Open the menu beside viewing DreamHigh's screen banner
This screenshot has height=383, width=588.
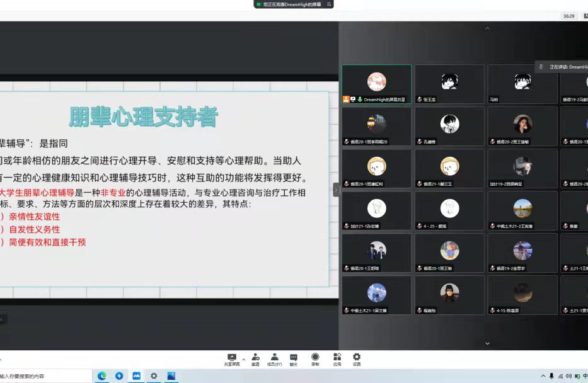click(x=328, y=4)
